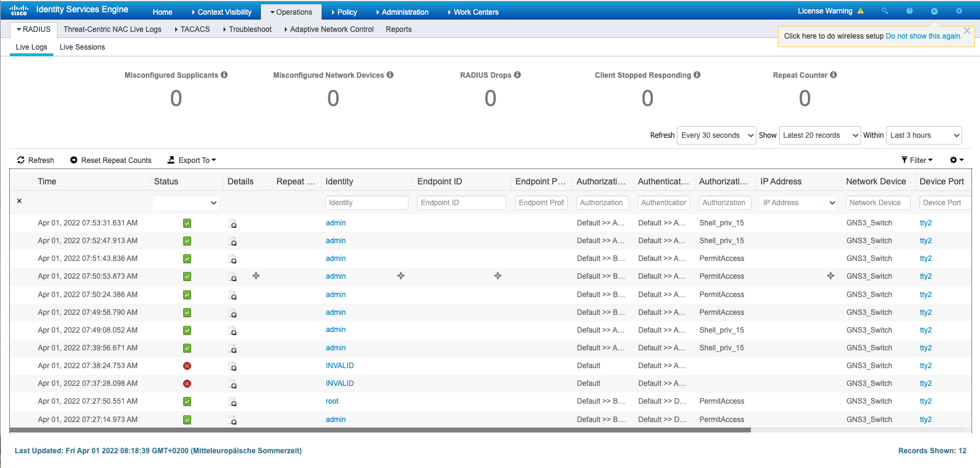Click the red failed status icon for 07:38:24.753 AM
This screenshot has height=468, width=980.
tap(187, 366)
